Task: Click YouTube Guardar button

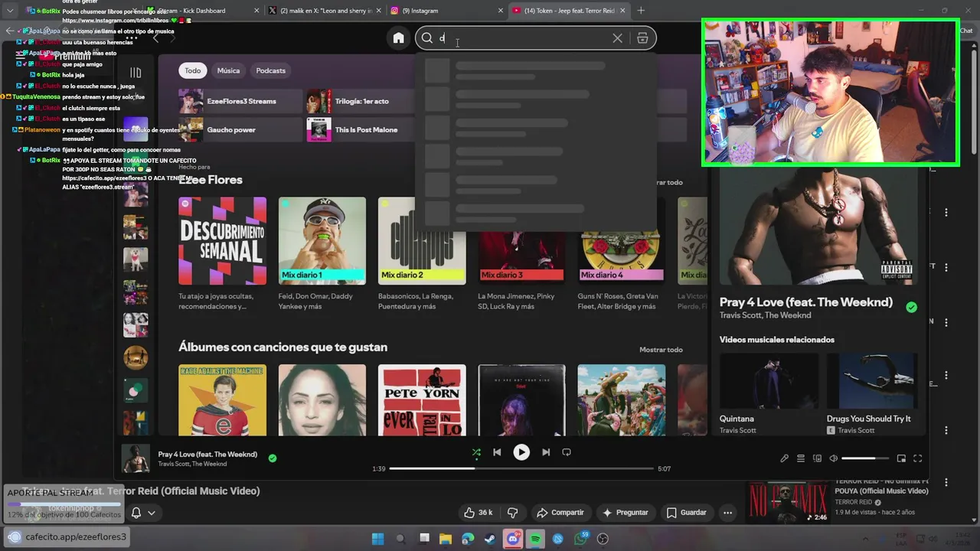Action: point(686,513)
